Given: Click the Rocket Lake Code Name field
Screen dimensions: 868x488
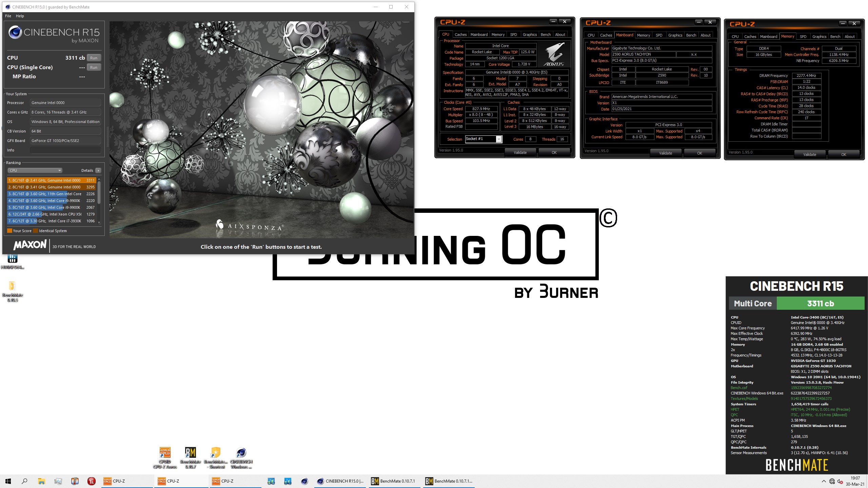Looking at the screenshot, I should click(482, 52).
